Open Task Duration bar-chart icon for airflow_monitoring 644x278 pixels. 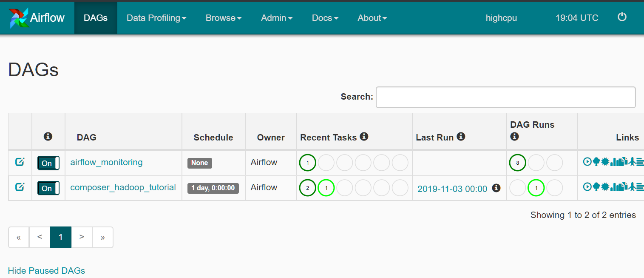[x=614, y=162]
